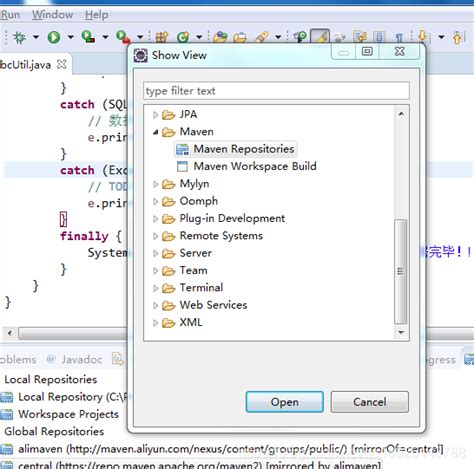The width and height of the screenshot is (474, 469).
Task: Click the green Run button icon
Action: [x=54, y=37]
